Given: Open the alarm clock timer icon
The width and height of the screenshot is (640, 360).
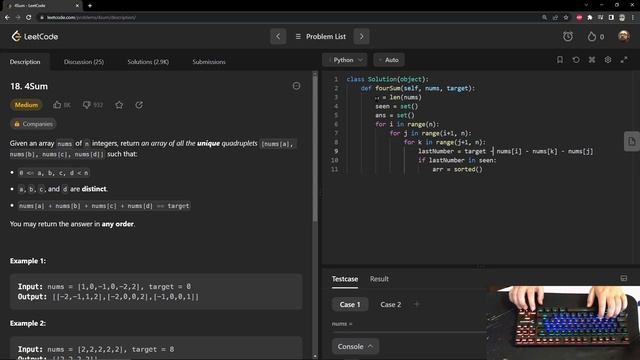Looking at the screenshot, I should [568, 37].
